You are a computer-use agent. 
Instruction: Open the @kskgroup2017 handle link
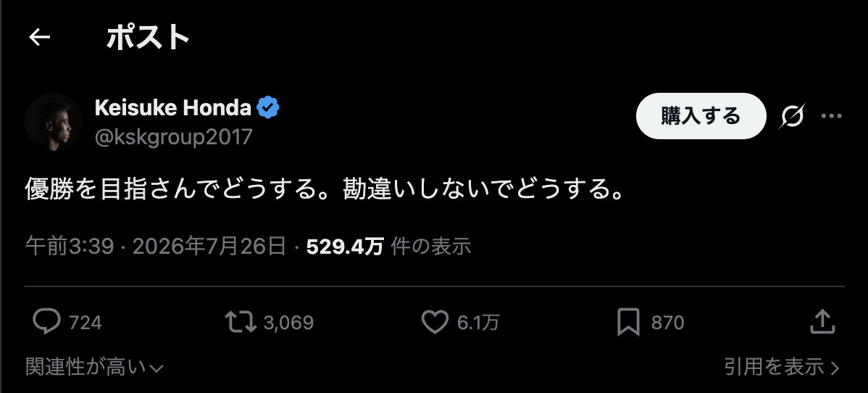point(173,136)
